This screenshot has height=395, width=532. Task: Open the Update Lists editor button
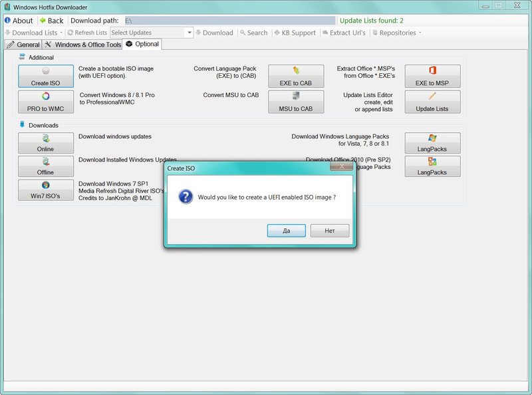(x=433, y=102)
